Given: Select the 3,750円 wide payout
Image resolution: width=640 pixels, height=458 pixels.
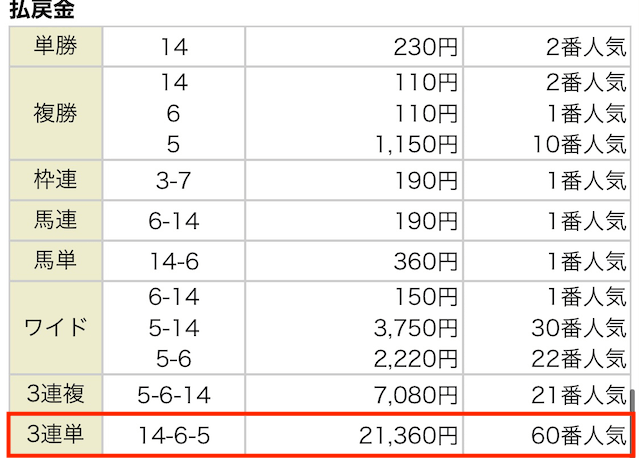Looking at the screenshot, I should click(x=416, y=328).
